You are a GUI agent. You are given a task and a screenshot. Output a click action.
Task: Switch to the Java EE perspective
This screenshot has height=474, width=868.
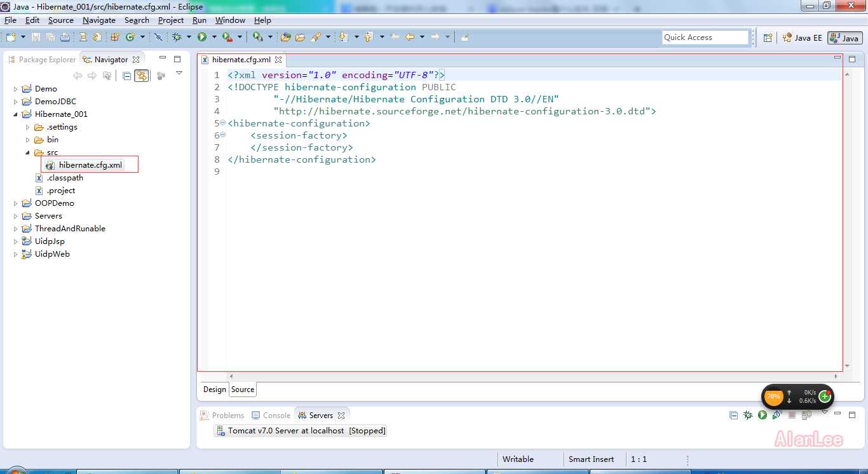click(x=803, y=37)
